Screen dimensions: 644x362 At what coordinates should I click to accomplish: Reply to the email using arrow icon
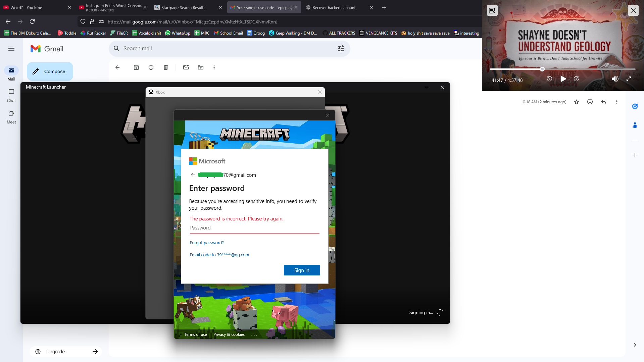coord(603,102)
